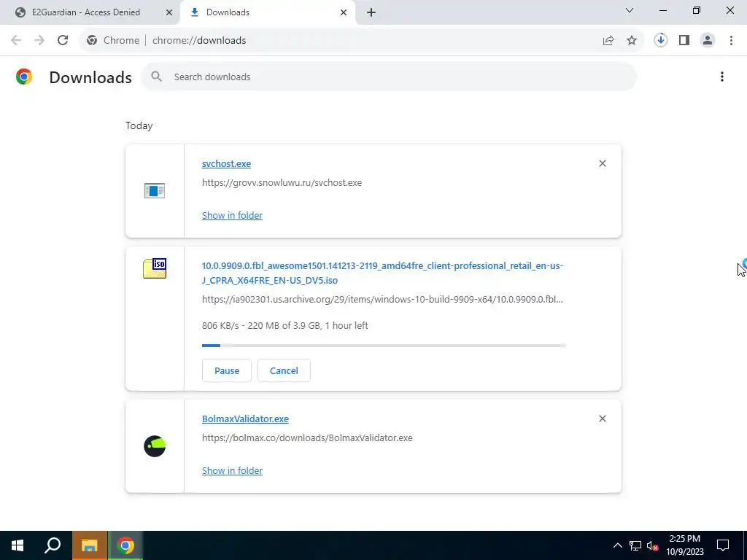Click the Windows 10 ISO file name link
Screen dimensions: 747x560
[382, 273]
